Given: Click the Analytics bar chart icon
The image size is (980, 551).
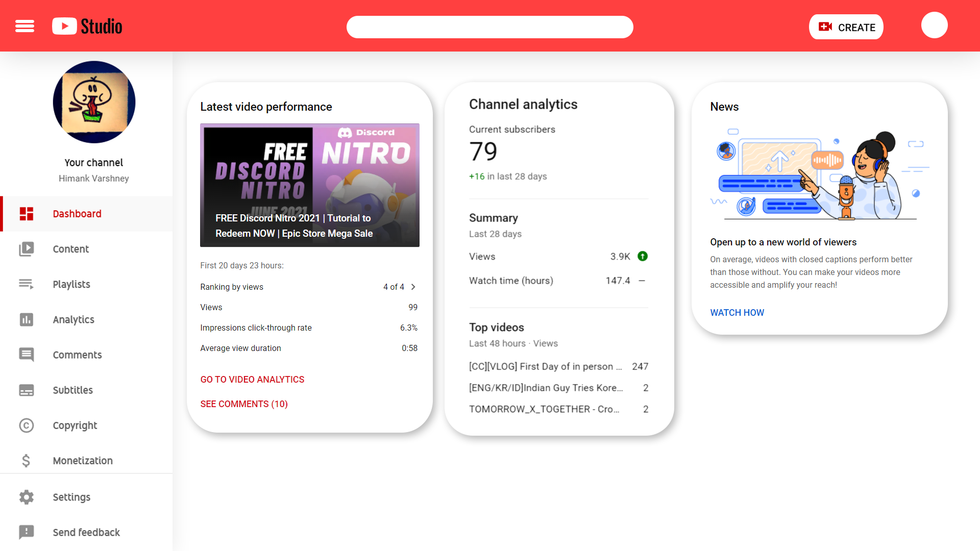Looking at the screenshot, I should tap(27, 319).
